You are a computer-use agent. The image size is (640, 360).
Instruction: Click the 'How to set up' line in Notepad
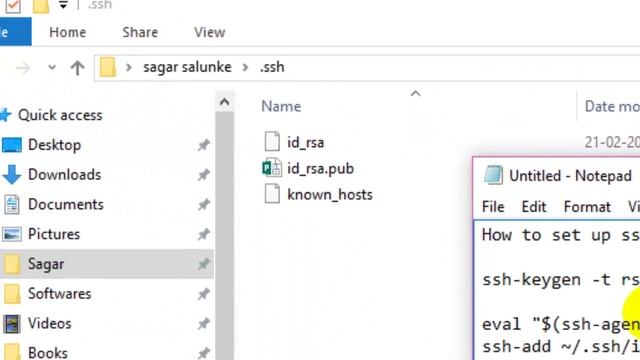click(560, 236)
